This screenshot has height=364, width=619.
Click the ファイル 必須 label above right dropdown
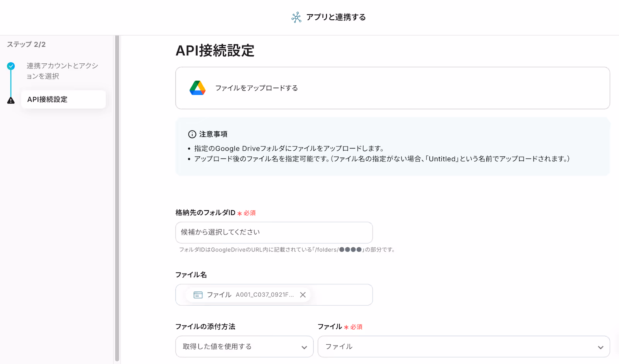[340, 327]
